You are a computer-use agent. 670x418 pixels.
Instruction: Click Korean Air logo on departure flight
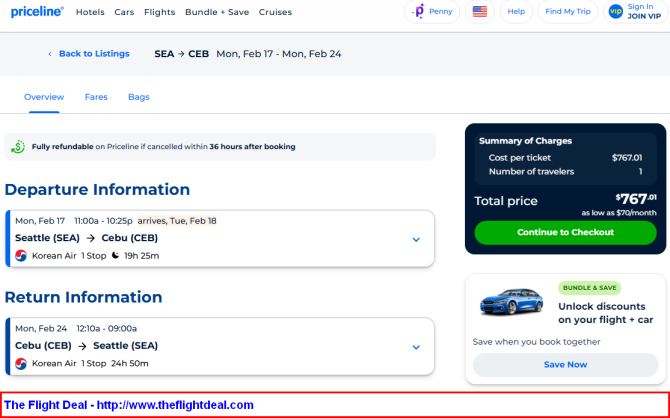coord(21,256)
